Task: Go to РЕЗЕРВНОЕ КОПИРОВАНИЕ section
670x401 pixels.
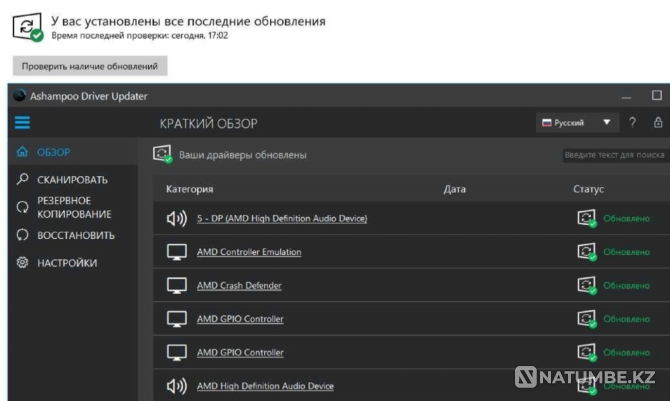Action: [73, 207]
